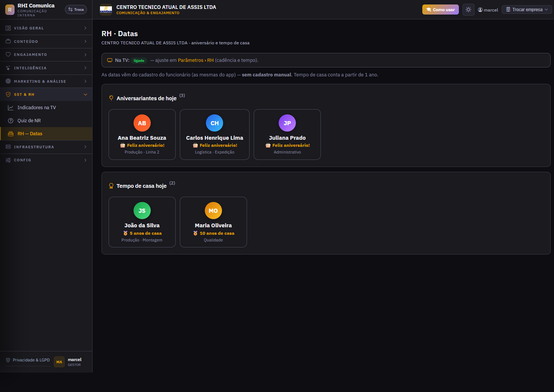The height and width of the screenshot is (392, 554).
Task: Toggle light/dark theme sun icon
Action: click(468, 10)
